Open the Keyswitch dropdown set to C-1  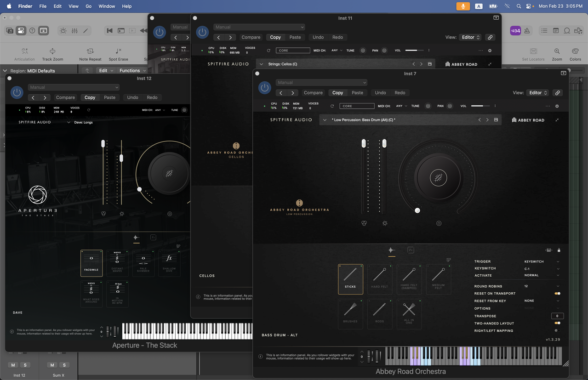tap(542, 268)
